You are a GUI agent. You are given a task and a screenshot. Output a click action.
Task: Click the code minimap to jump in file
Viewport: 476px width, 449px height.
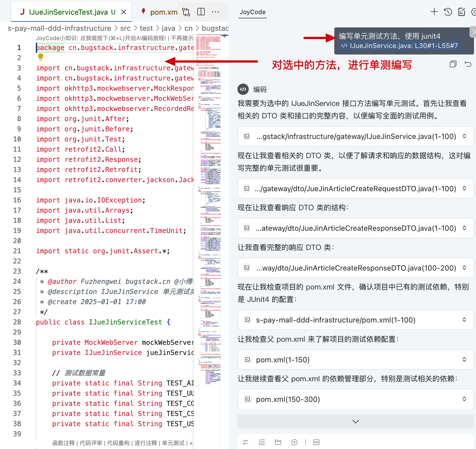click(x=209, y=198)
